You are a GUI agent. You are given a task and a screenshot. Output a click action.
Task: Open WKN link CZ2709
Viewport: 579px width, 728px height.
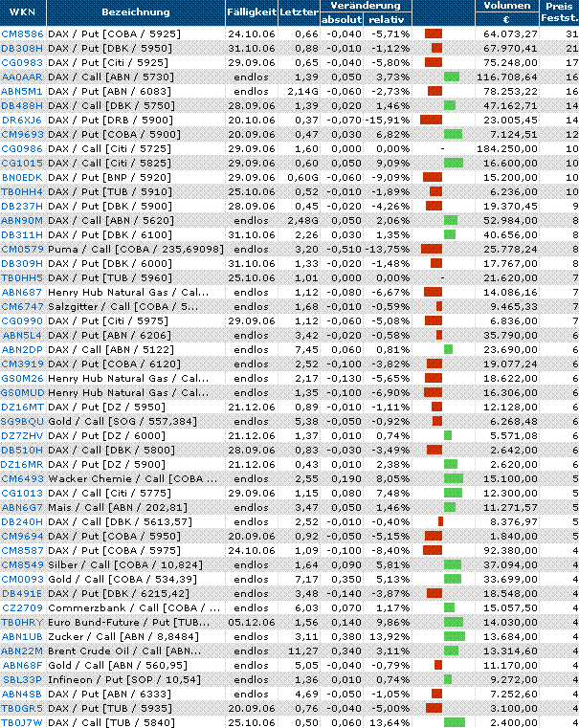coord(22,607)
